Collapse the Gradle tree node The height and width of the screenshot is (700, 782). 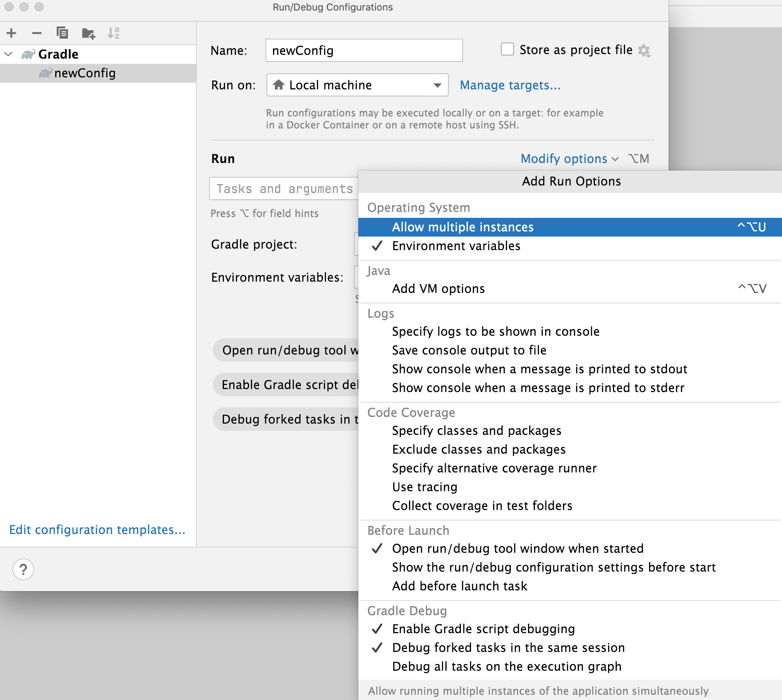click(8, 54)
